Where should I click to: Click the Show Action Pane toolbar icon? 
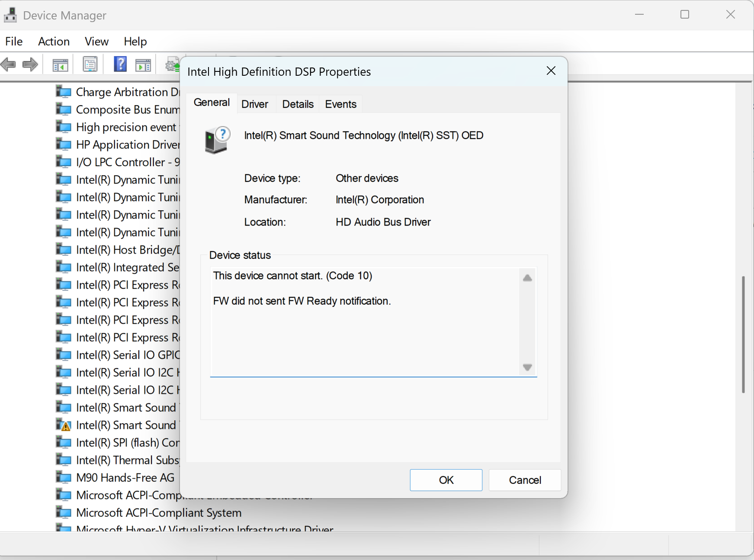pos(143,64)
